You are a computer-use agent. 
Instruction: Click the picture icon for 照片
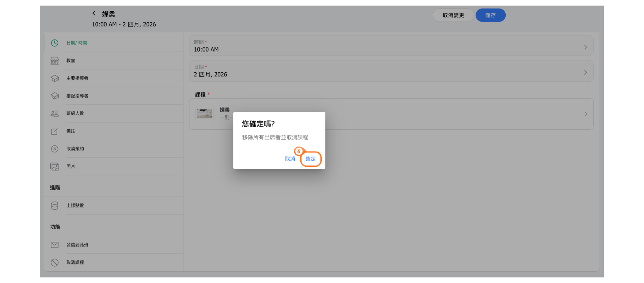pyautogui.click(x=55, y=166)
